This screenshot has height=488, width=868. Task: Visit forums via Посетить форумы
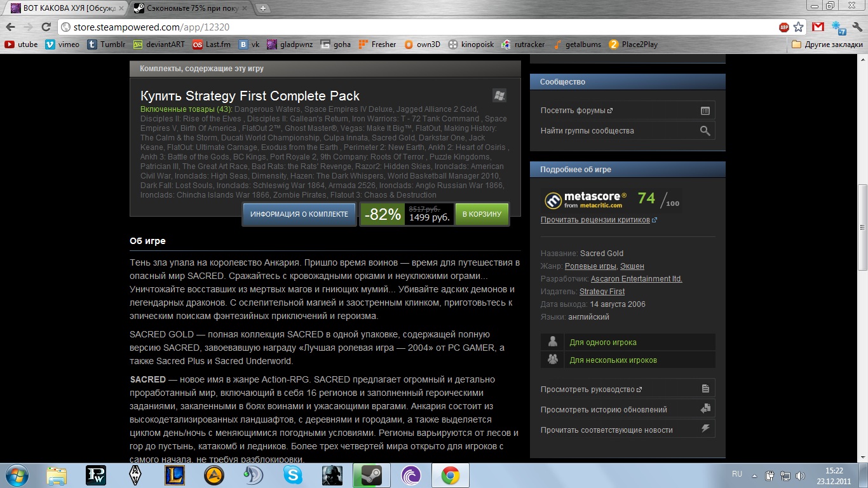click(627, 111)
